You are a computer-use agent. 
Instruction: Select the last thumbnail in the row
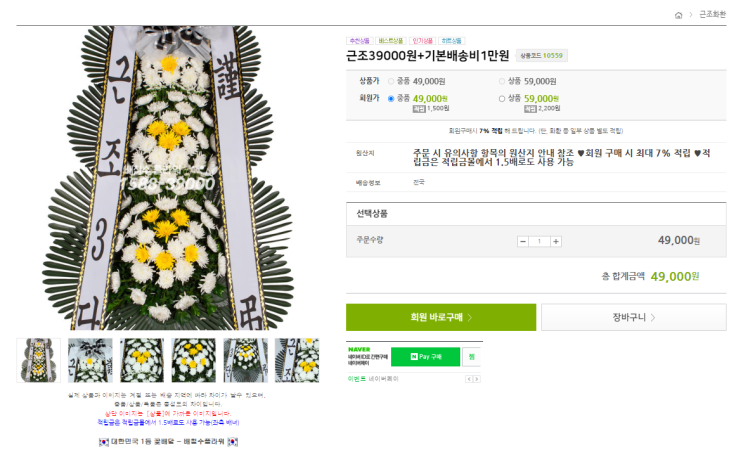(297, 360)
